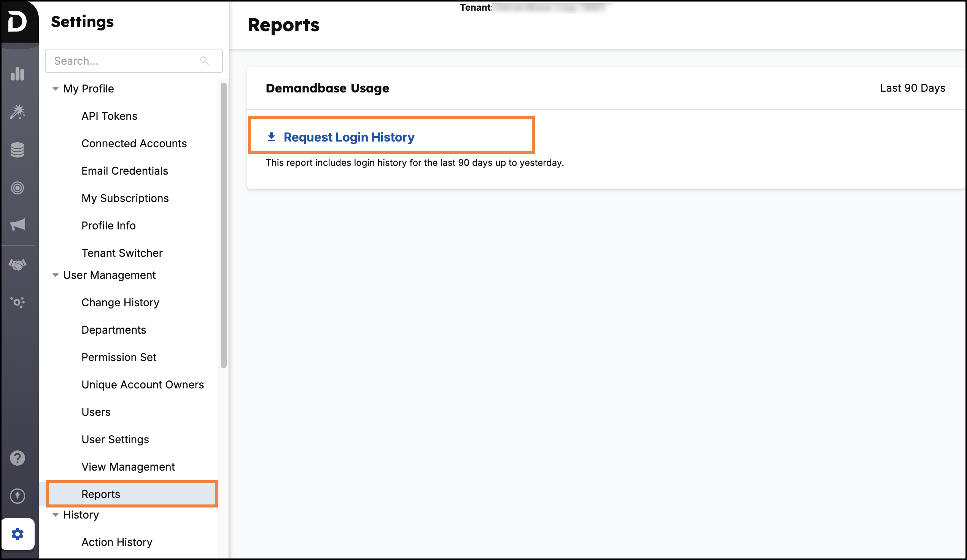Open the settings gear icon
Viewport: 967px width, 560px height.
17,534
